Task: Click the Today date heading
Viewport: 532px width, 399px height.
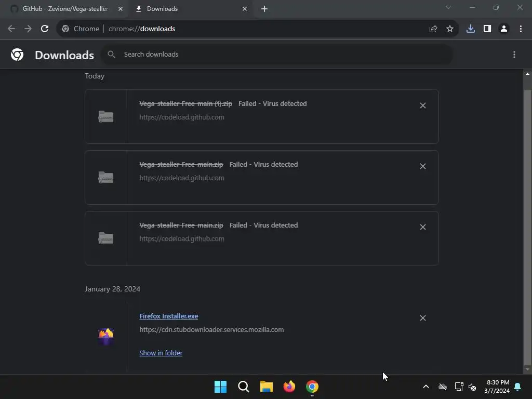Action: [95, 76]
